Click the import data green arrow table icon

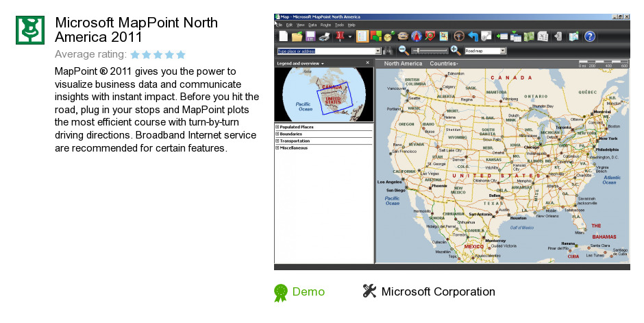[502, 36]
